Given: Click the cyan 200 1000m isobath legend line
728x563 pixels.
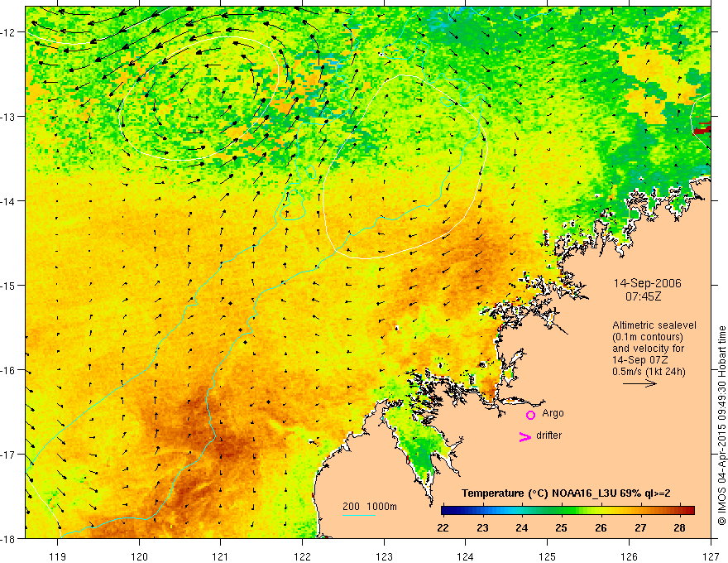Looking at the screenshot, I should 359,515.
